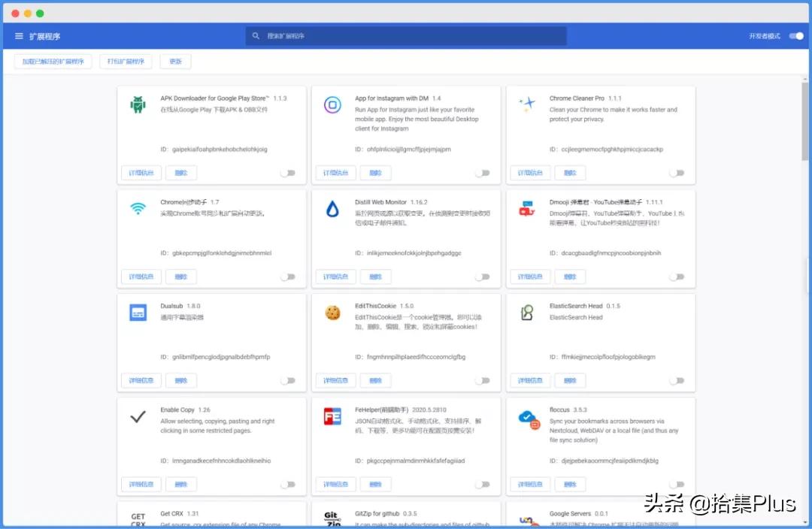Click the 'ElasticSearch Head' description text
812x529 pixels.
click(576, 317)
